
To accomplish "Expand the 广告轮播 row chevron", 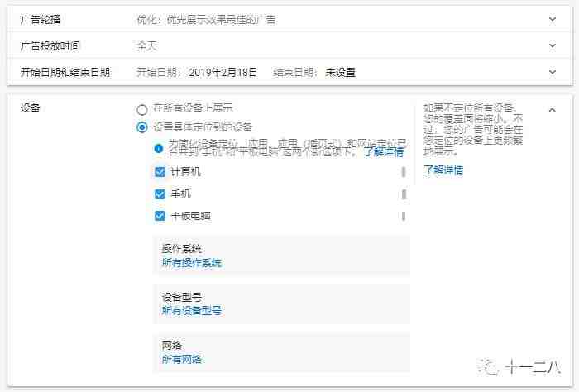I will pos(553,18).
